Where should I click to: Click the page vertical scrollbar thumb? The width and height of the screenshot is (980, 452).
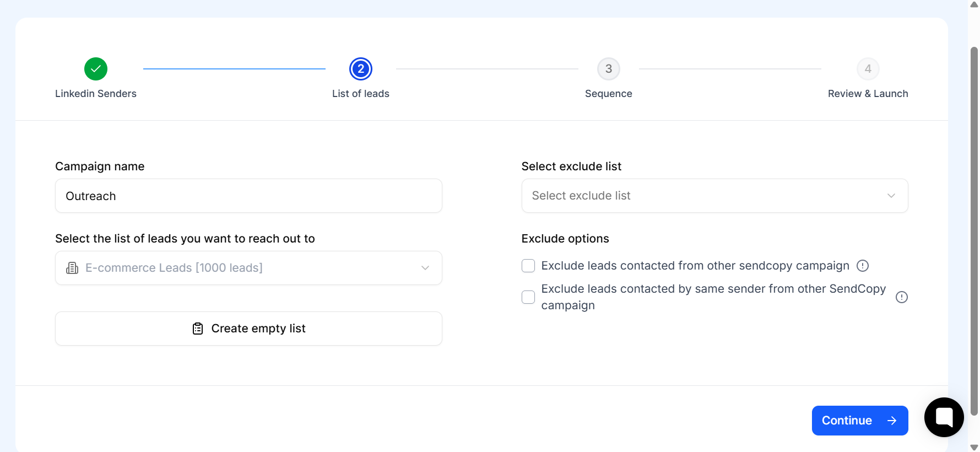tap(974, 232)
